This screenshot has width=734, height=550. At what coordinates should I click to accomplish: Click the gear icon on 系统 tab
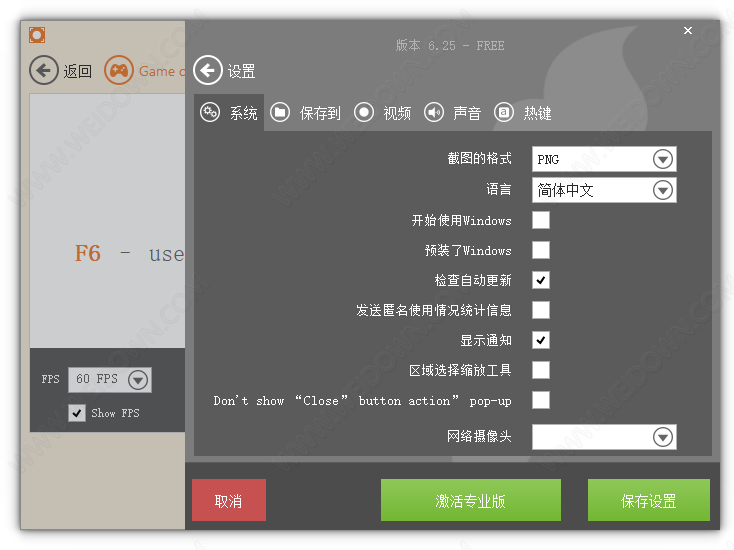point(210,112)
